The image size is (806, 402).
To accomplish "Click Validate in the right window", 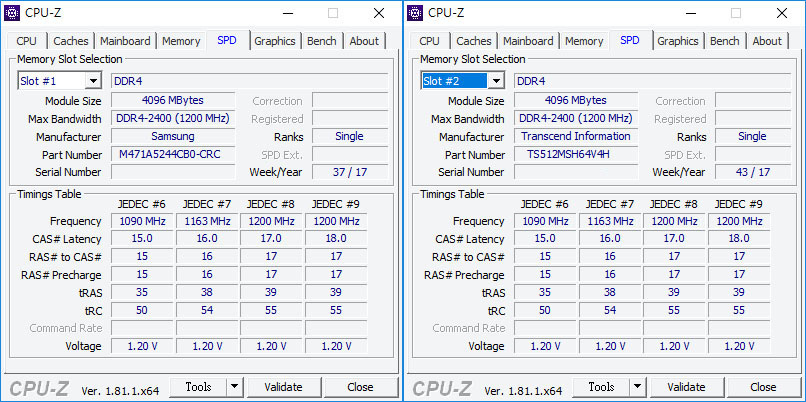I will 686,387.
